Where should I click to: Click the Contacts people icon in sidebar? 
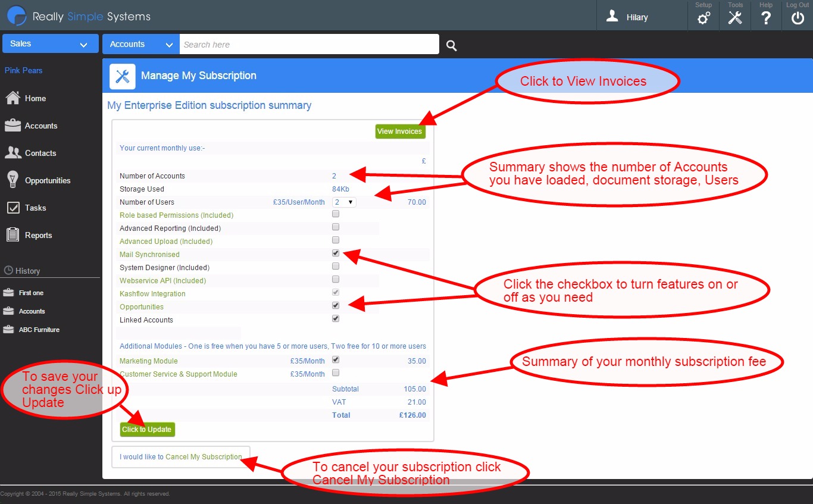(x=12, y=153)
